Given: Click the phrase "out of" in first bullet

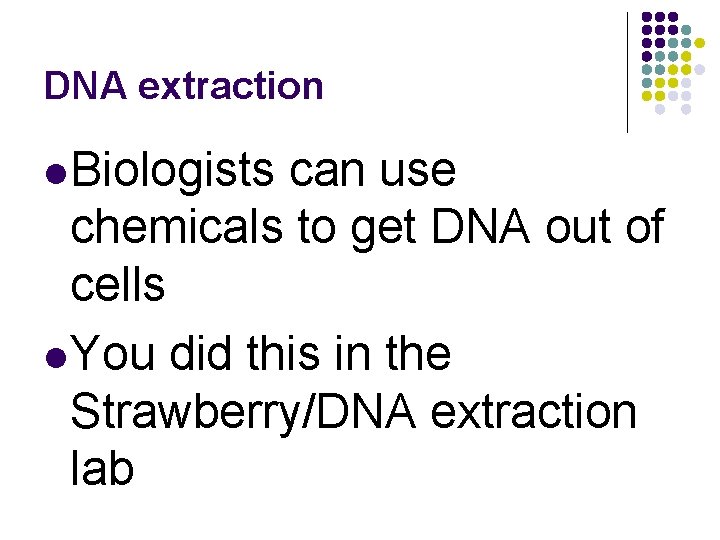Looking at the screenshot, I should pos(605,225).
